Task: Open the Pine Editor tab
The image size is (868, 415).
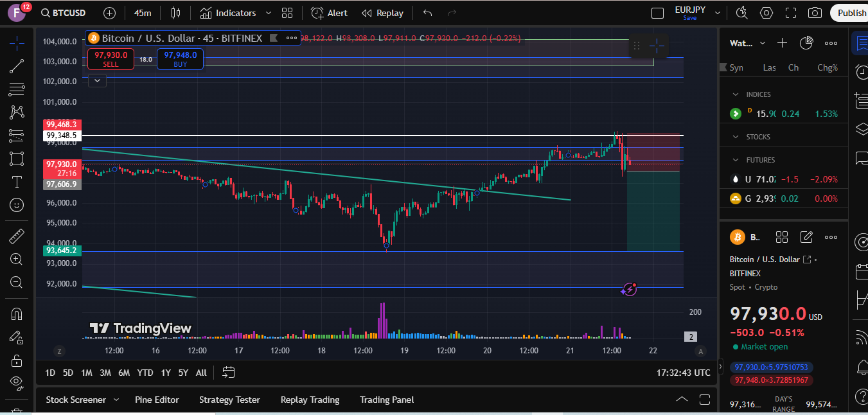Action: (157, 400)
